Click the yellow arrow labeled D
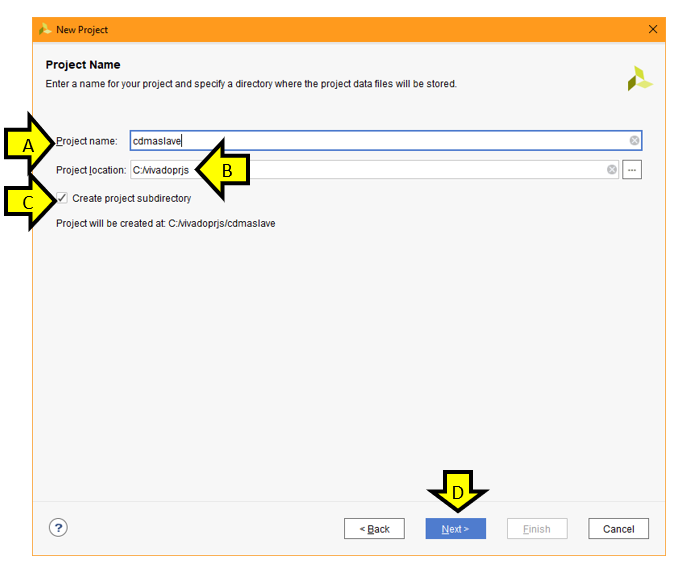This screenshot has height=563, width=673. [x=457, y=492]
